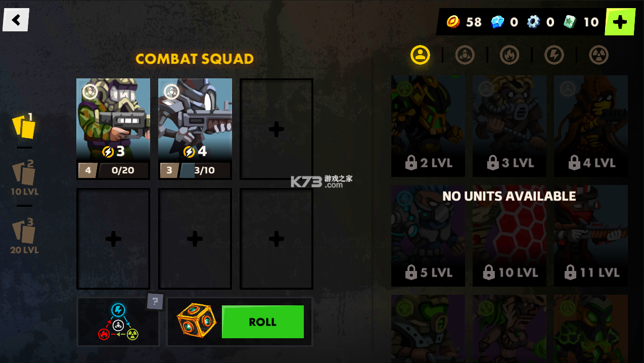The height and width of the screenshot is (363, 644).
Task: Click the gold coin balance showing 58
Action: (x=464, y=22)
